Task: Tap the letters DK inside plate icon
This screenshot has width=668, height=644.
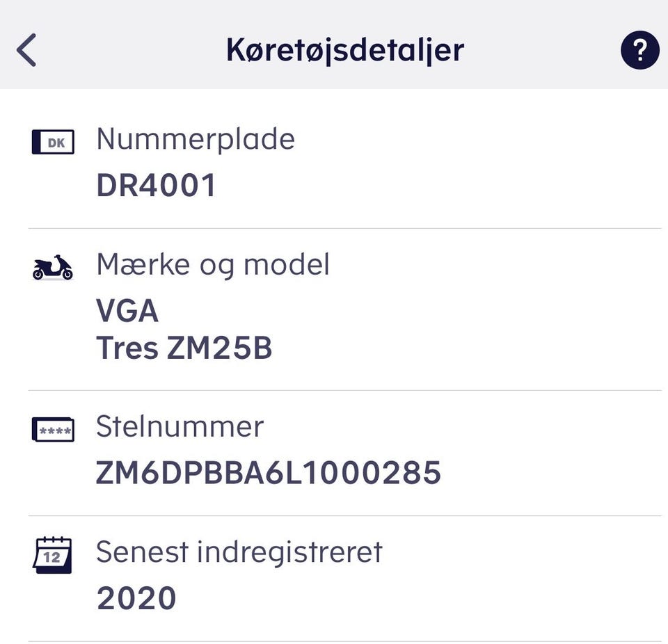Action: tap(56, 143)
